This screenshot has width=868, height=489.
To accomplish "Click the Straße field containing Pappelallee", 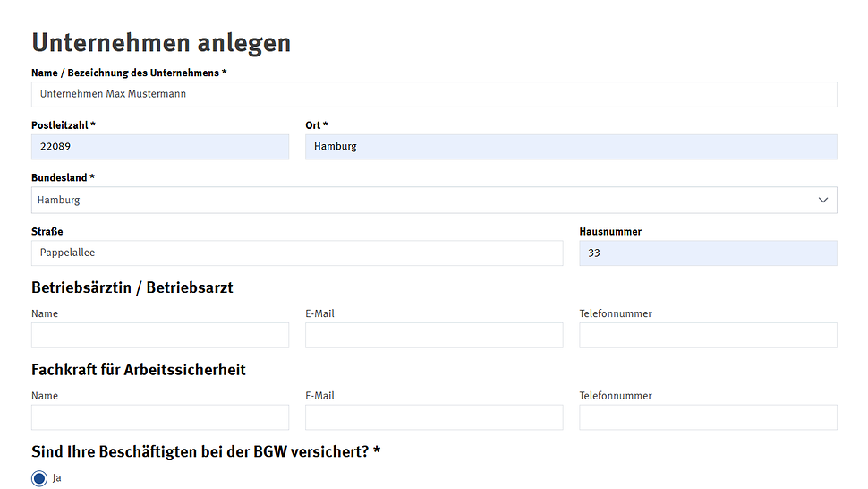I will (297, 253).
